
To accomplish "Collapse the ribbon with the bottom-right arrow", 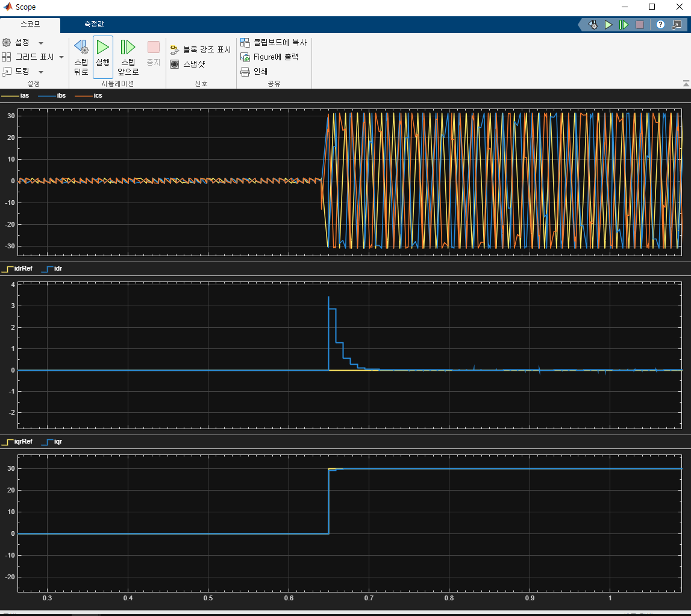I will click(x=686, y=83).
